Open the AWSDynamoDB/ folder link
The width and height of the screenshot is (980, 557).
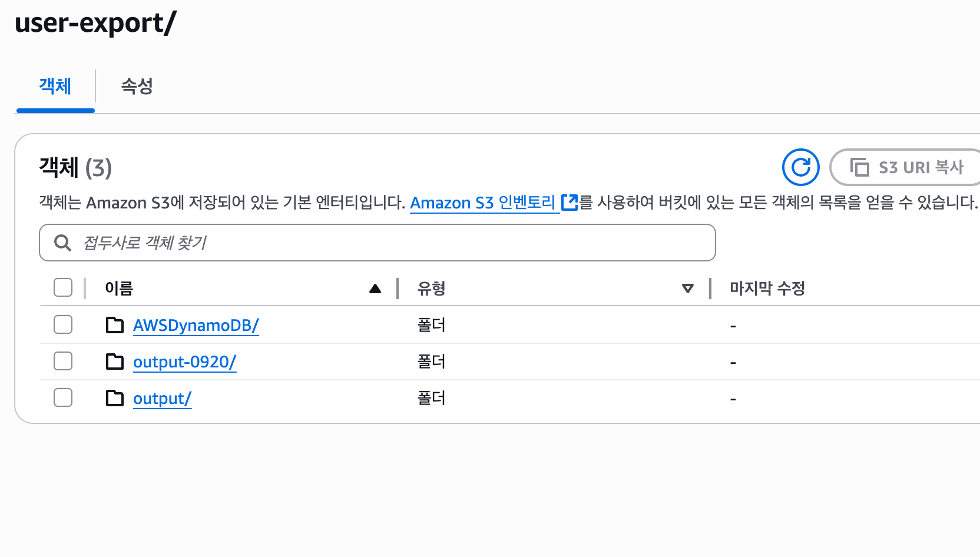pyautogui.click(x=196, y=325)
